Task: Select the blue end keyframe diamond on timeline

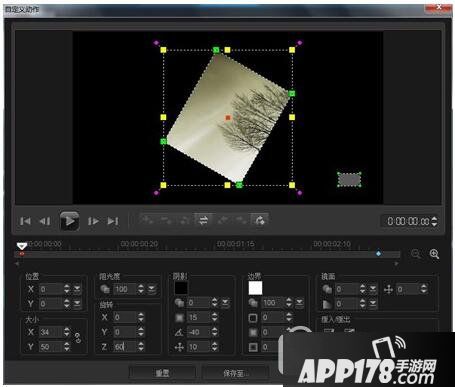Action: coord(378,254)
